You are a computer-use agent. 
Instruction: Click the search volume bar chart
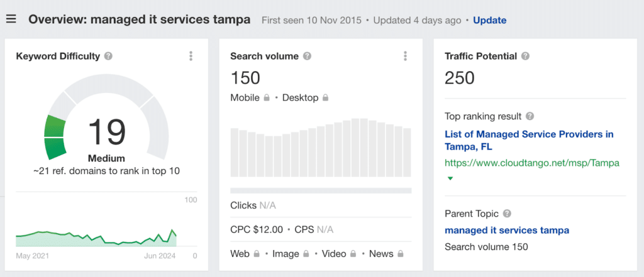click(x=321, y=148)
